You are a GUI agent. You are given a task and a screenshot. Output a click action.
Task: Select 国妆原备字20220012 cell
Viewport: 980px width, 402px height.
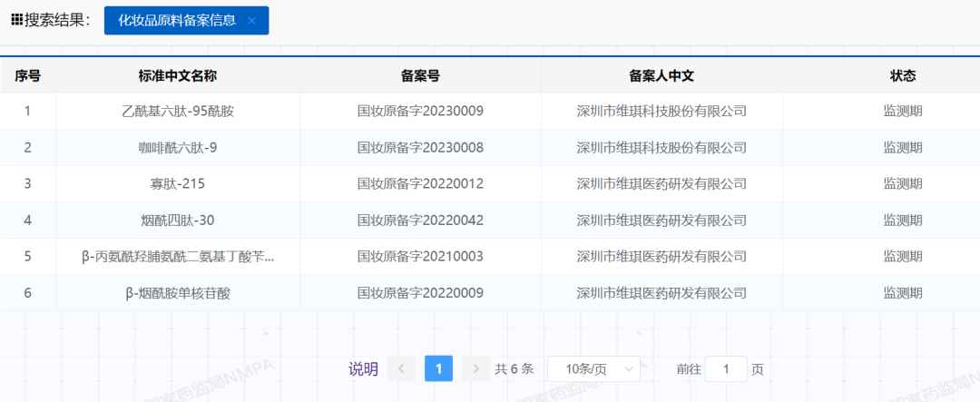420,184
